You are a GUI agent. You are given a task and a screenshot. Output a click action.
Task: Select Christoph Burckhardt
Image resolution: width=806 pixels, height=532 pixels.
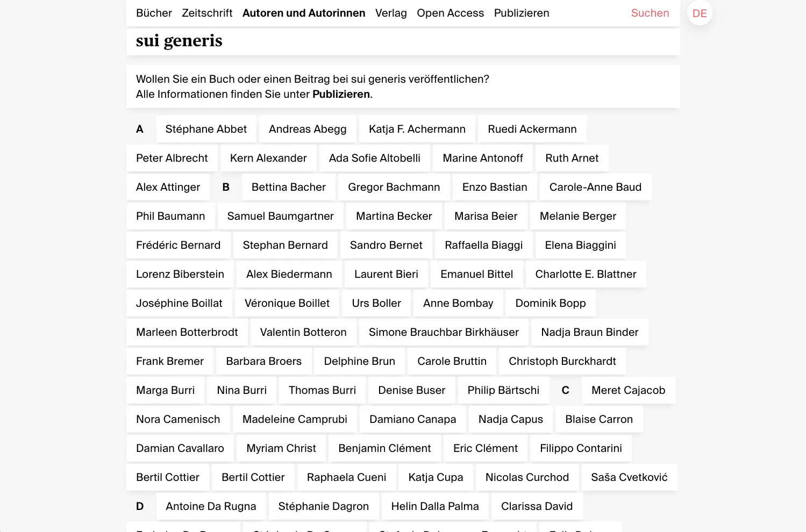point(562,361)
